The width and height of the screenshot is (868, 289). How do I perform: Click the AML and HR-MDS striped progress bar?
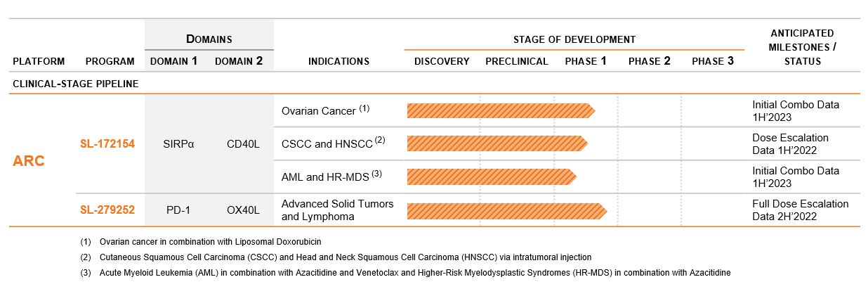click(x=491, y=176)
